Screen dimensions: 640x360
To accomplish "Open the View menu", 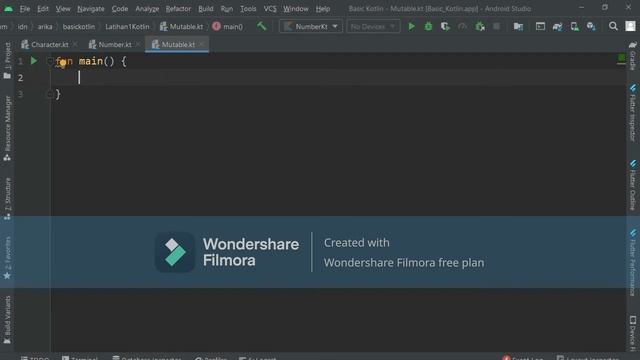I will click(63, 9).
